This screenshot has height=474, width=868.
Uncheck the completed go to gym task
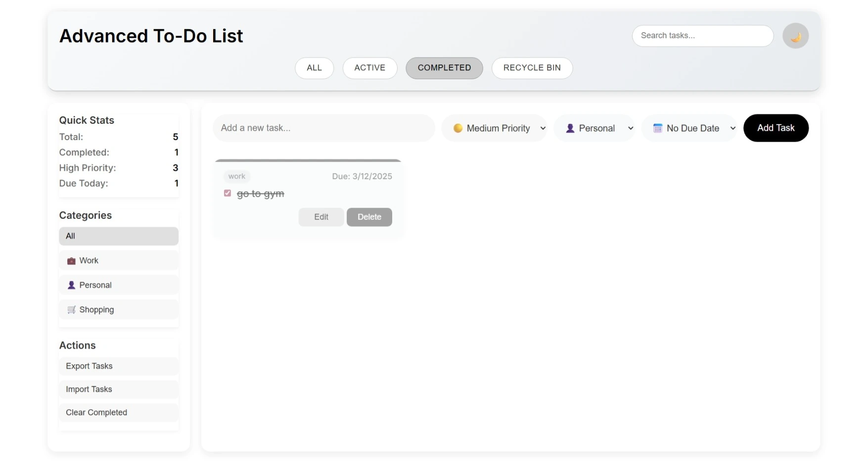point(227,193)
